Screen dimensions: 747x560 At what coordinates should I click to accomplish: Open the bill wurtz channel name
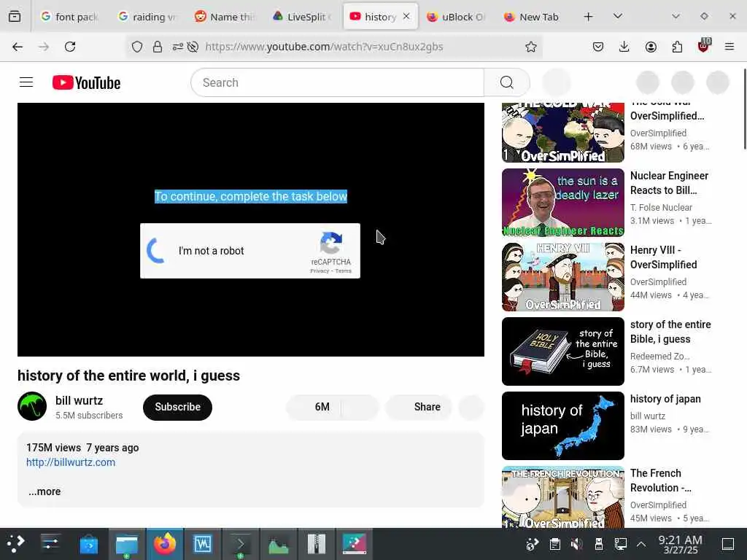pos(79,400)
